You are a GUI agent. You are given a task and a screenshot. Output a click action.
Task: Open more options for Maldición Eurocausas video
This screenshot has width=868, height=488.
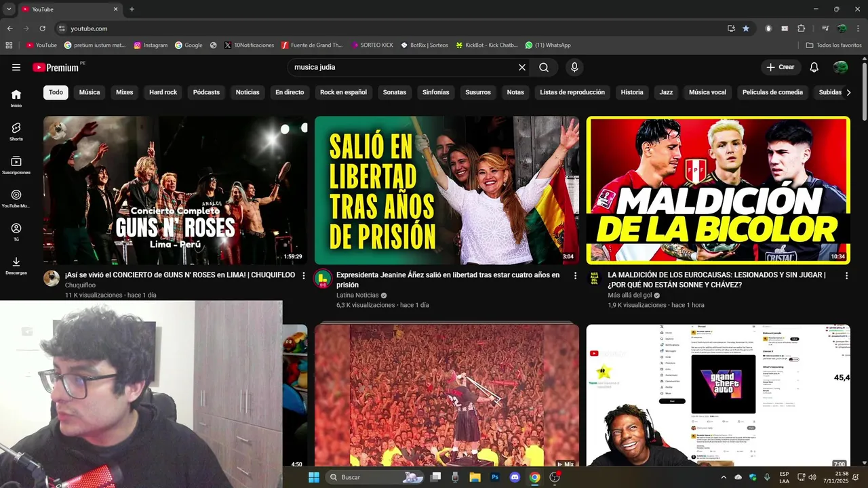(846, 276)
